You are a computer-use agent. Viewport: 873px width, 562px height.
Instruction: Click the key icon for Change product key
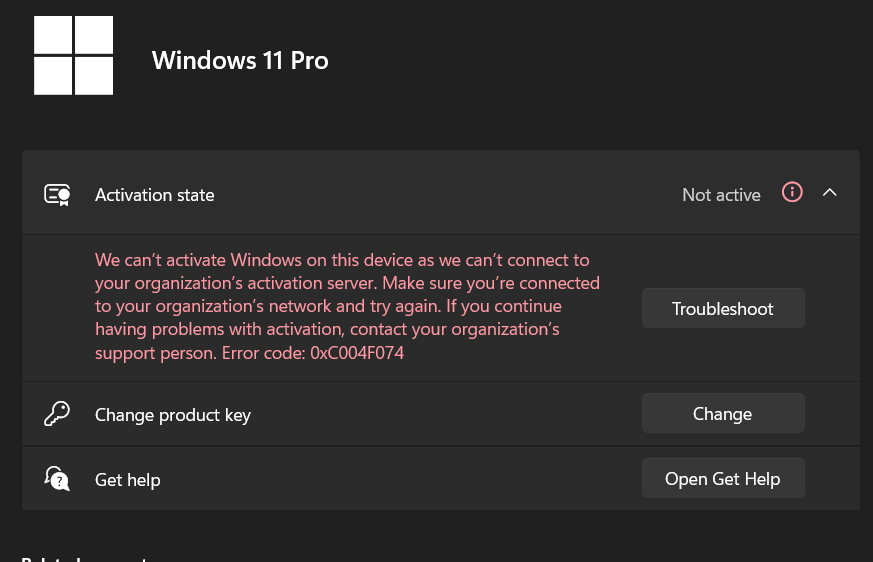click(x=57, y=414)
